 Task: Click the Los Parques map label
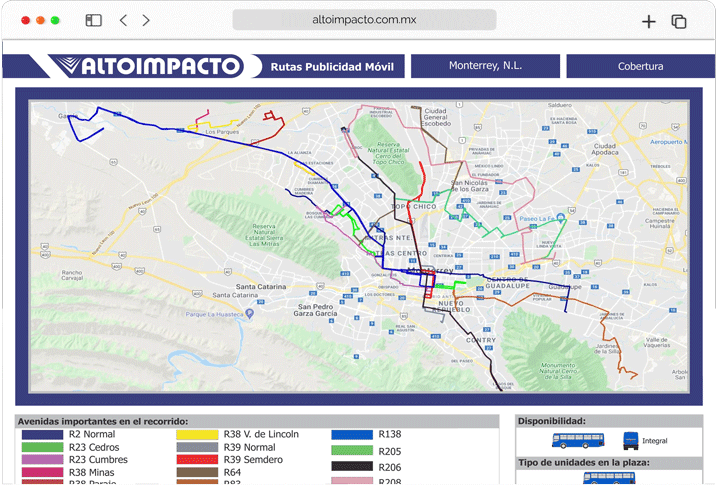click(222, 132)
